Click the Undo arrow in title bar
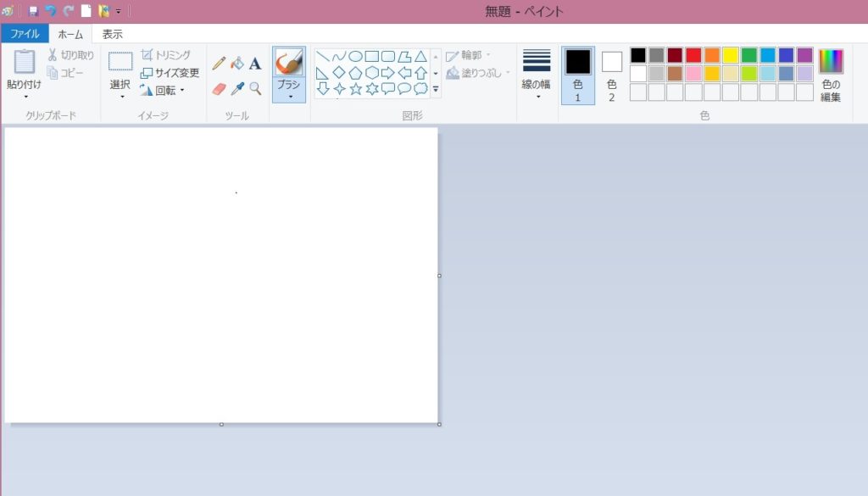 pyautogui.click(x=50, y=11)
